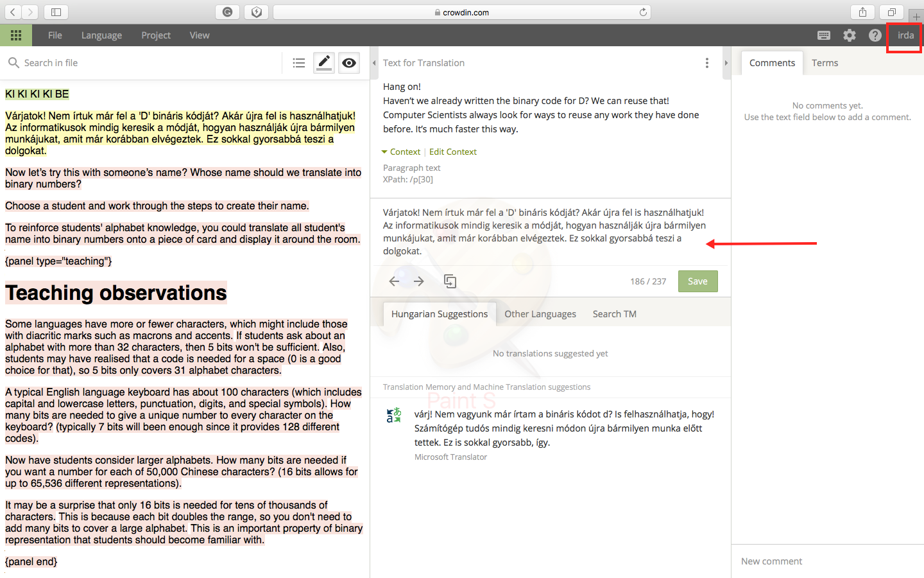This screenshot has width=924, height=578.
Task: Click the crowdin.com address bar
Action: [x=462, y=12]
